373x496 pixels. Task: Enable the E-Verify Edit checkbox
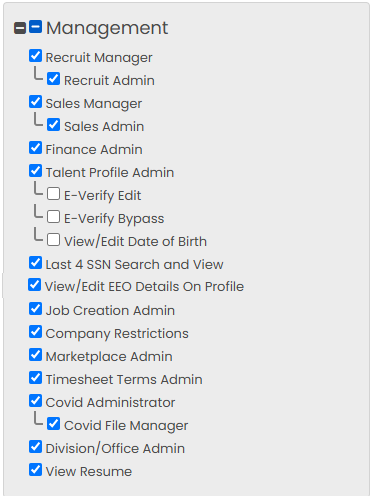(54, 194)
